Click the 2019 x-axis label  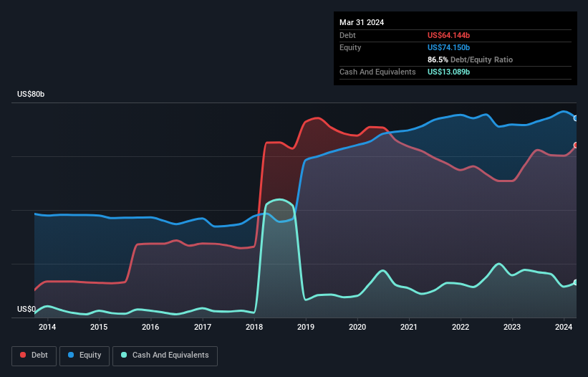point(306,327)
